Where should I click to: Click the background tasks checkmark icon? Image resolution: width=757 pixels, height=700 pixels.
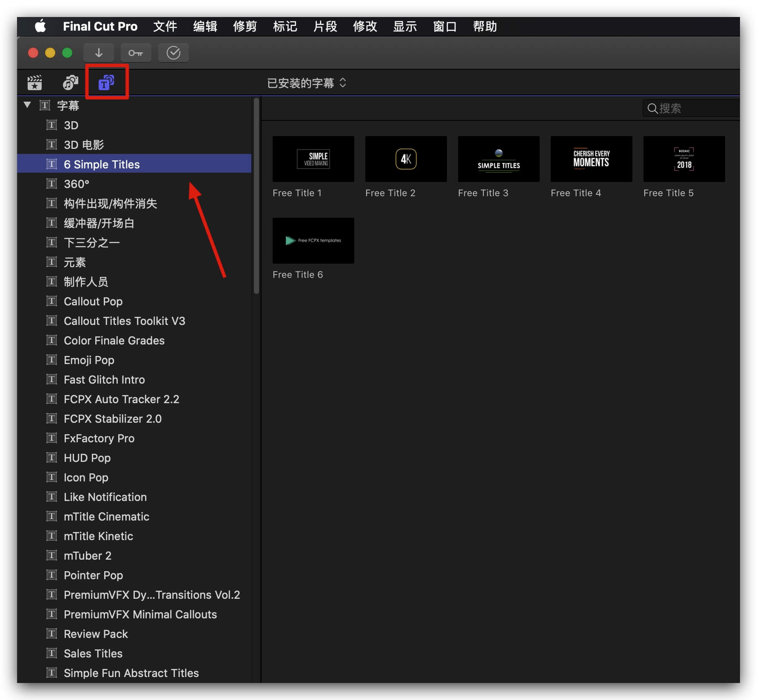[x=173, y=53]
